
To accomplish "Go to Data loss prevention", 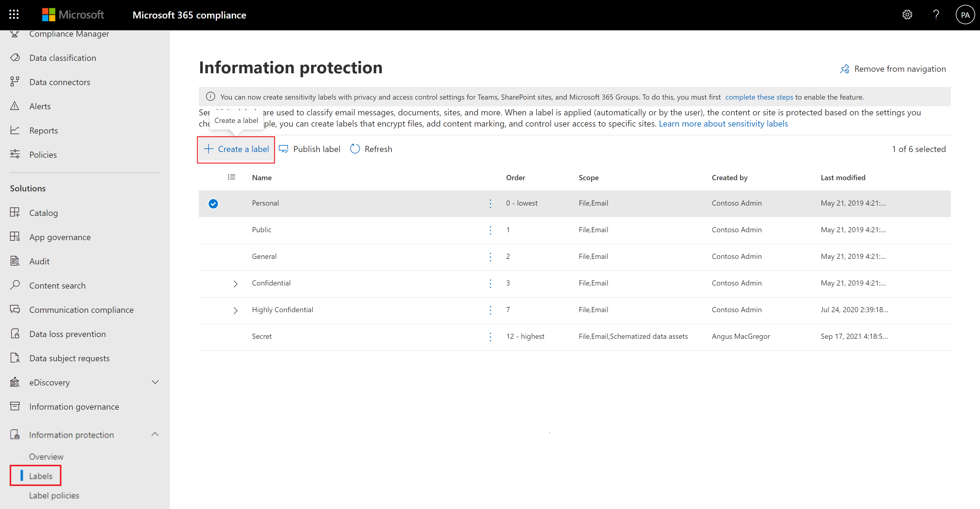I will (67, 334).
